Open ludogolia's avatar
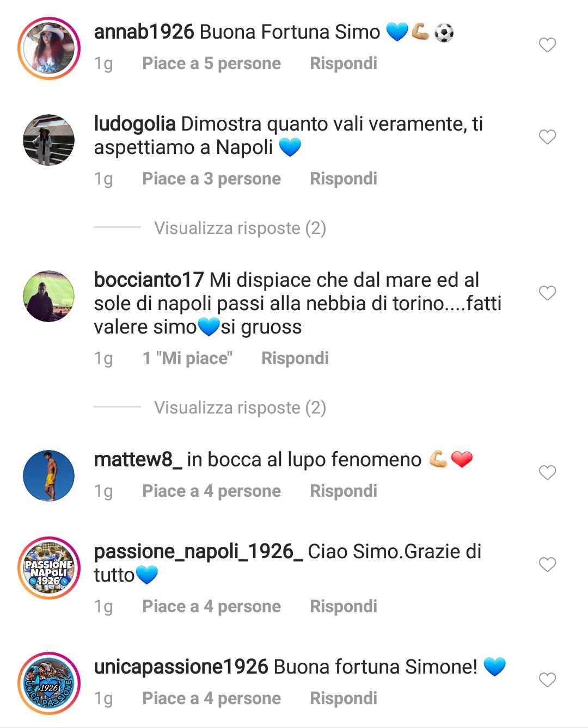This screenshot has width=588, height=728. (x=49, y=140)
